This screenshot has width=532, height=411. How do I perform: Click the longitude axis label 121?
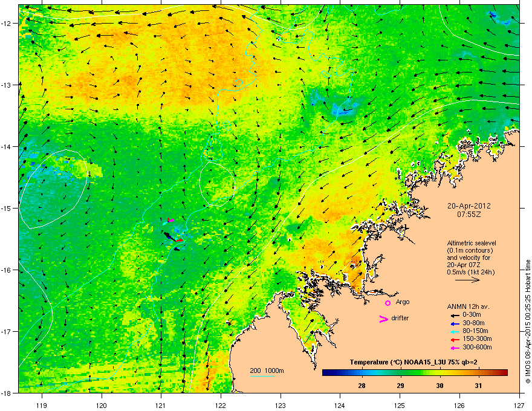pyautogui.click(x=161, y=405)
